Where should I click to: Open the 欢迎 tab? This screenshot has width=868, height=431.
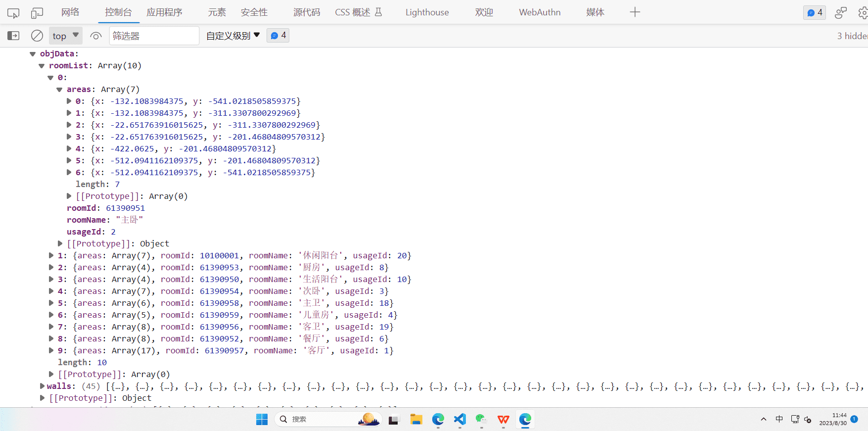coord(484,12)
